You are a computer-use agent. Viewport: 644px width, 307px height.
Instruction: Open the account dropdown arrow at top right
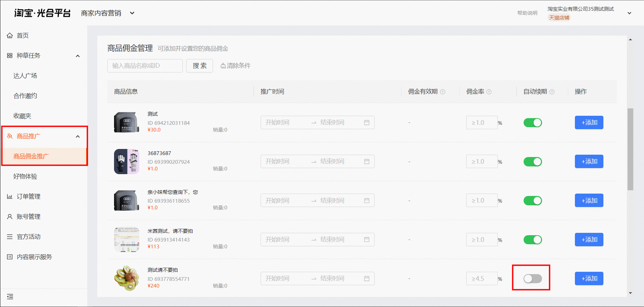629,13
